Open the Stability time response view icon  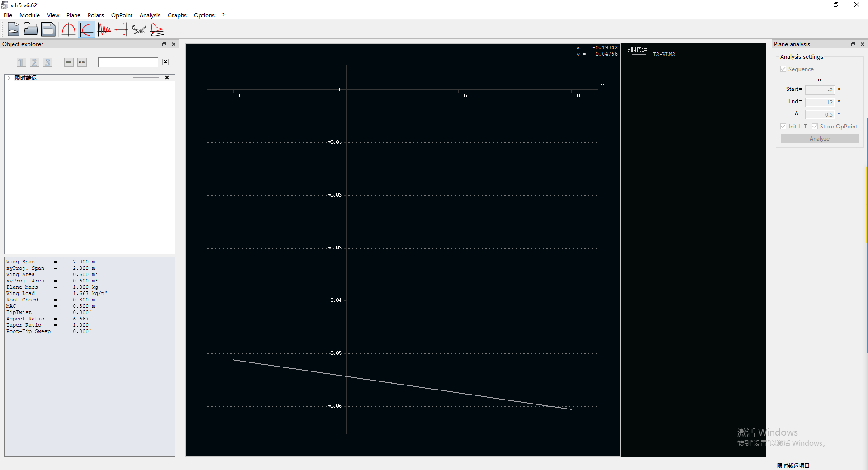click(x=104, y=29)
